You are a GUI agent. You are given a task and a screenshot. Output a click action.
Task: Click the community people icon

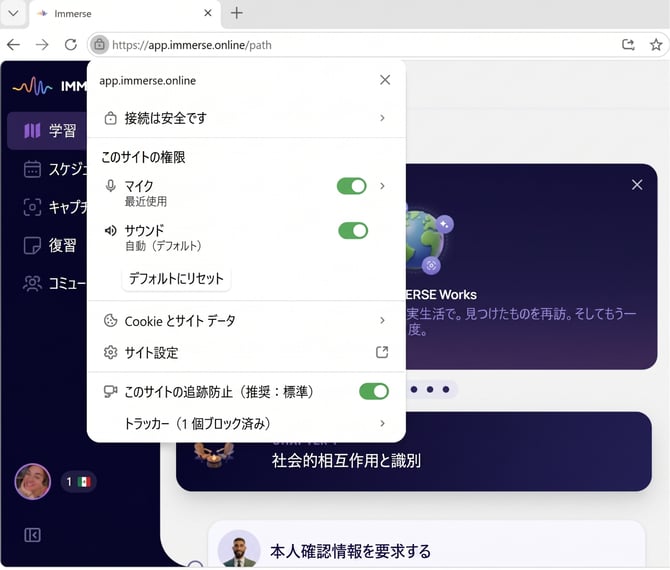[32, 283]
